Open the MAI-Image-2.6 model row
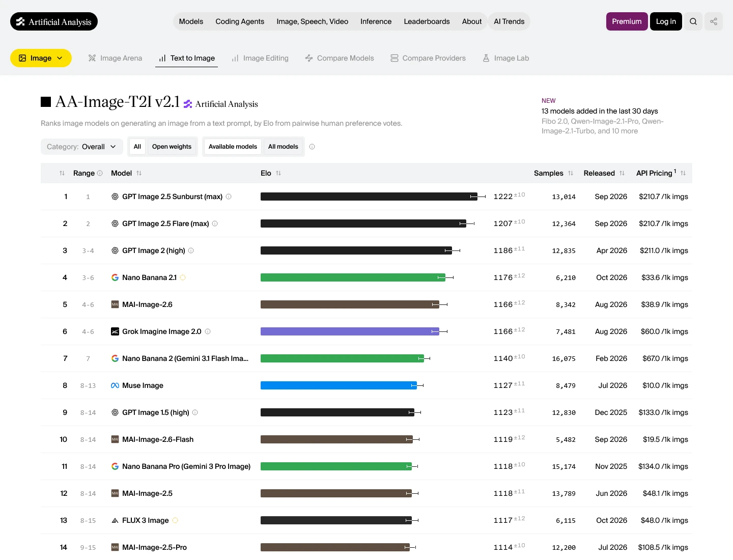This screenshot has height=560, width=733. tap(366, 304)
